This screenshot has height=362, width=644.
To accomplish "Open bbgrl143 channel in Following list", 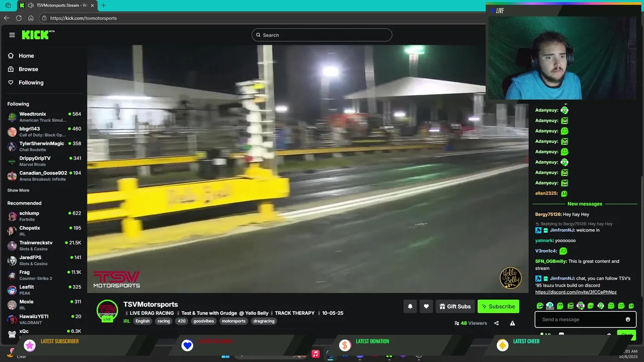I will [x=44, y=132].
